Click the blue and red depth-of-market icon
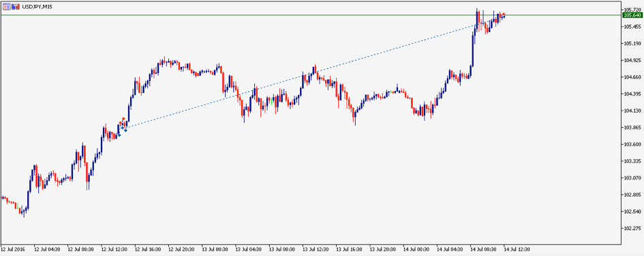The width and height of the screenshot is (644, 256). tap(16, 7)
